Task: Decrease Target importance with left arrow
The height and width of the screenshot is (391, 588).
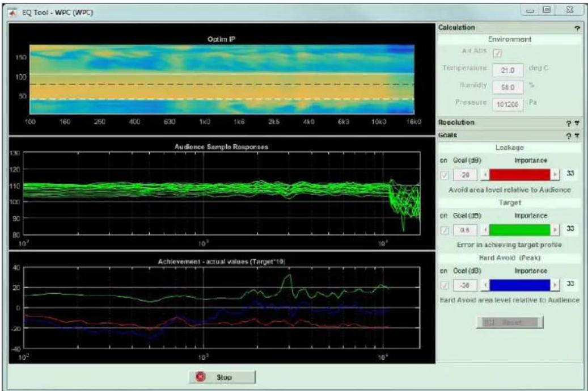Action: (485, 230)
